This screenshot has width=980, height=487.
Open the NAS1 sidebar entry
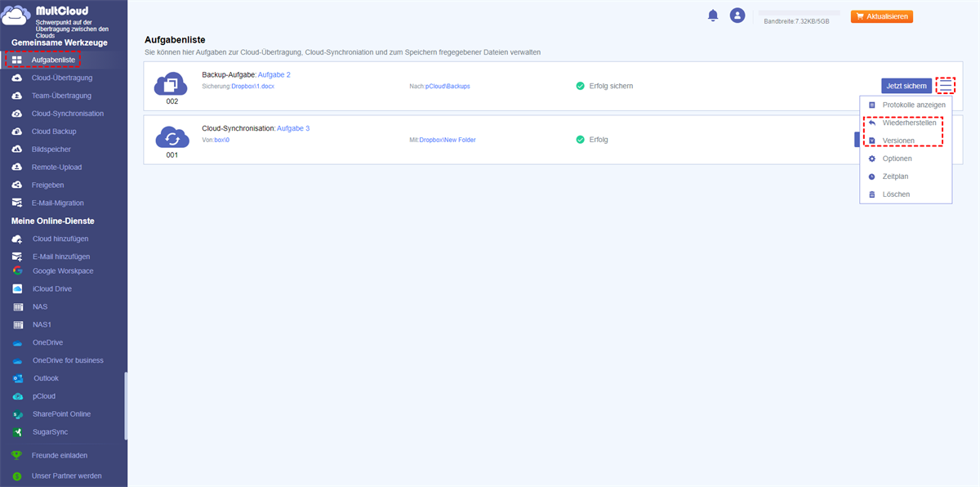[42, 324]
